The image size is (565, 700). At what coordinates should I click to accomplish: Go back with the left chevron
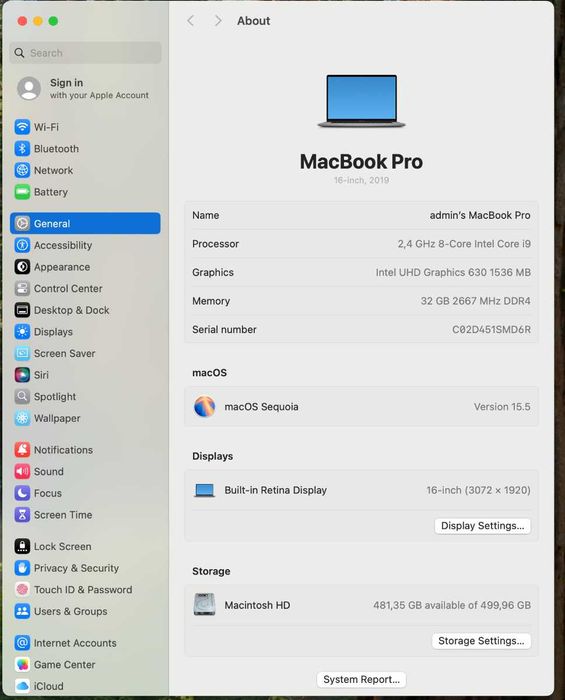191,21
